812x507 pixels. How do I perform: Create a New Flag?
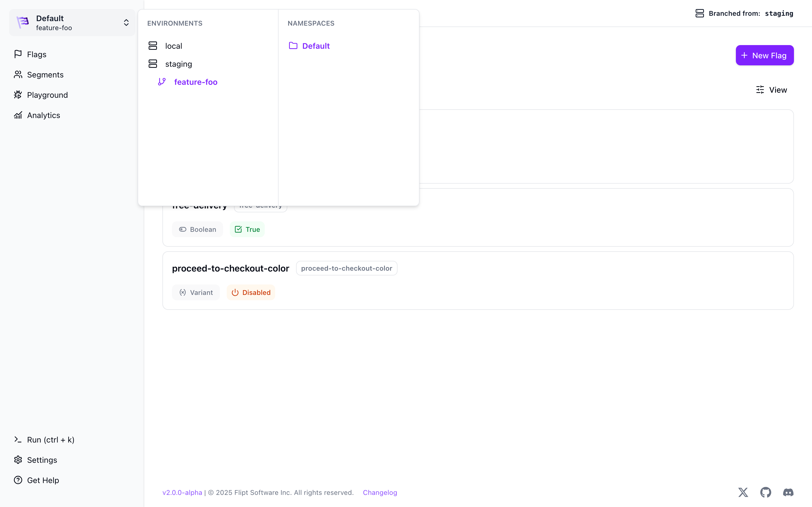pos(764,55)
